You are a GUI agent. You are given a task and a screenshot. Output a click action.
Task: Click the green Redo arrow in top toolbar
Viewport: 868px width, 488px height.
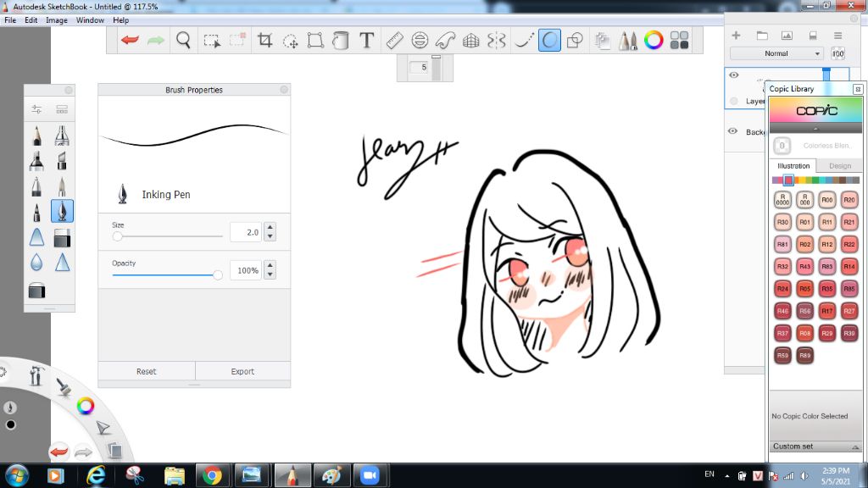(x=156, y=40)
